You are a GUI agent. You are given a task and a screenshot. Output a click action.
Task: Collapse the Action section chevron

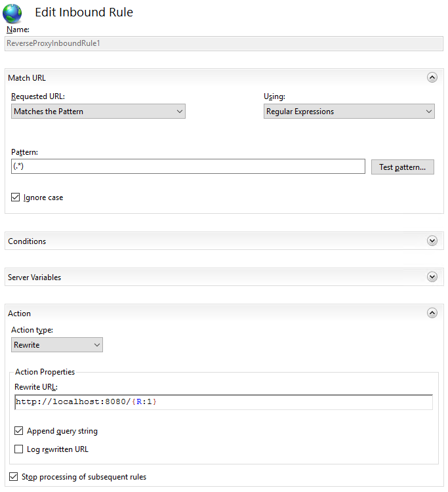pos(432,313)
